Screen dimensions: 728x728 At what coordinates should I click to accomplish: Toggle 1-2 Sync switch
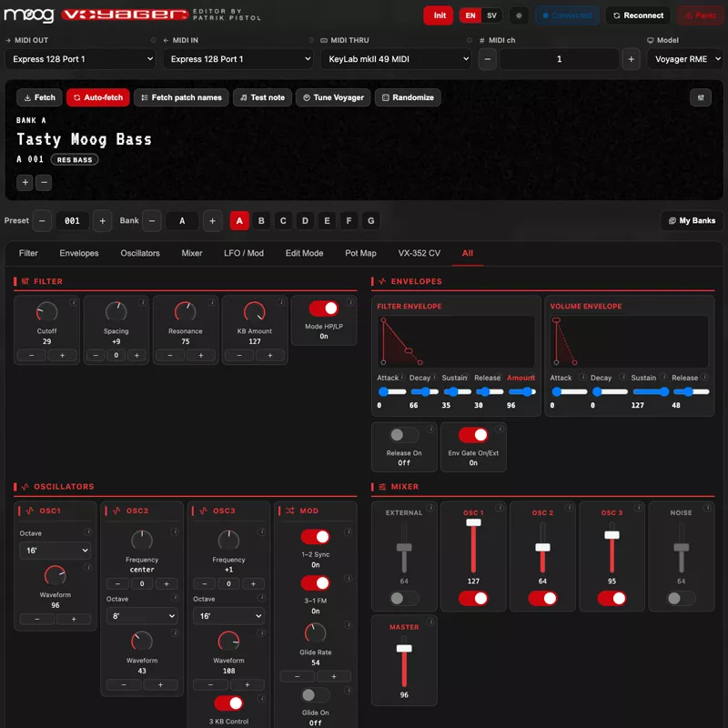(315, 537)
